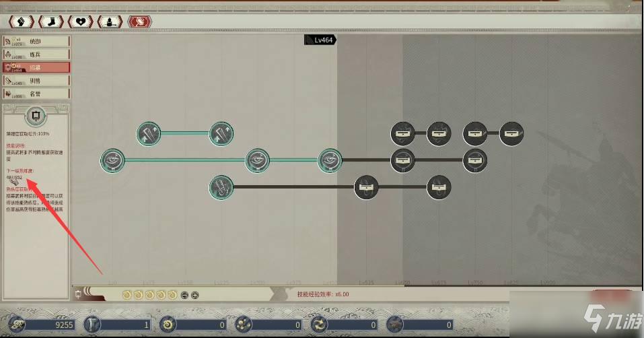Open the seated figure skills tab

coord(110,22)
